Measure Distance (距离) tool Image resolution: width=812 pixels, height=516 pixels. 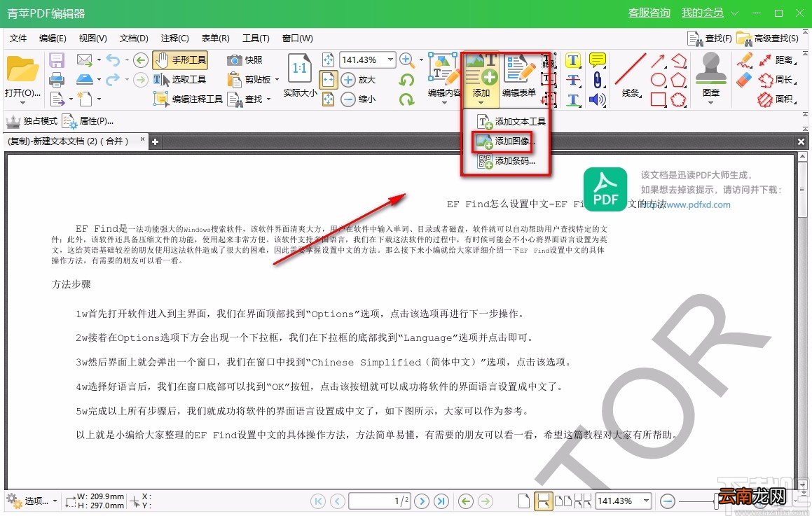click(x=777, y=60)
